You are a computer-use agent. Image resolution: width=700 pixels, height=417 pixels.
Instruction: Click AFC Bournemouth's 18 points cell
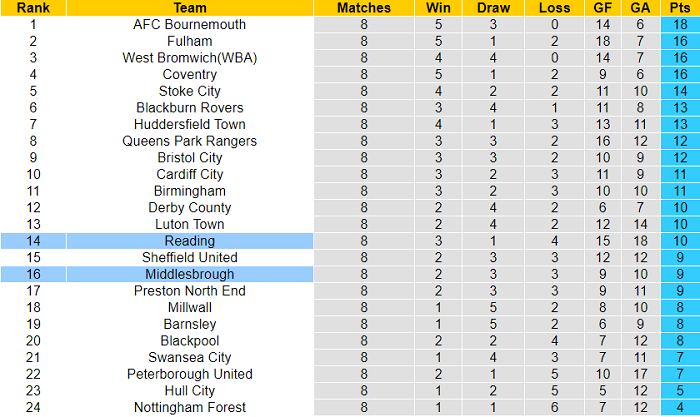click(x=679, y=24)
